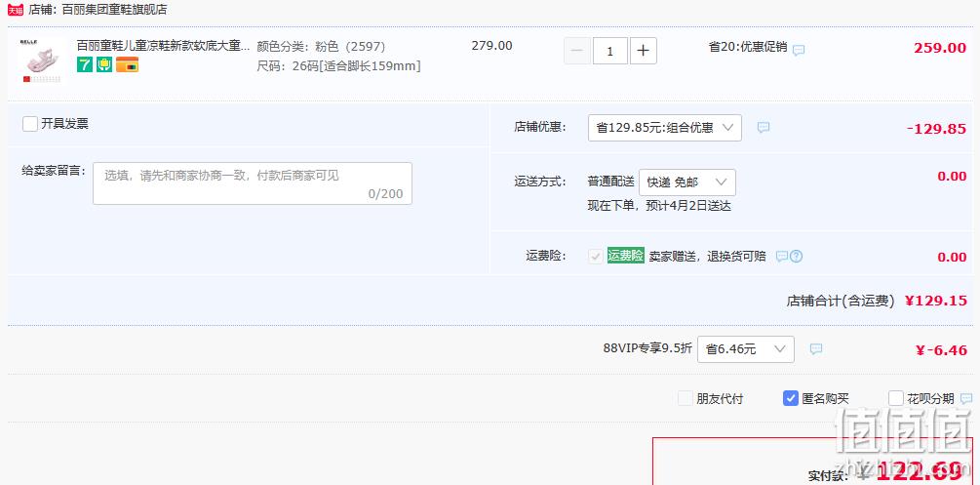The width and height of the screenshot is (980, 485).
Task: Toggle the 运费险 shipping insurance checkbox
Action: pos(596,256)
